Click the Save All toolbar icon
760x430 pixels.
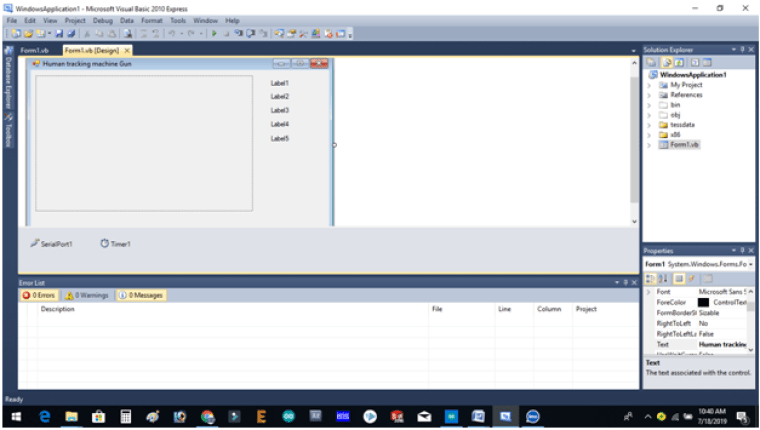pyautogui.click(x=71, y=33)
